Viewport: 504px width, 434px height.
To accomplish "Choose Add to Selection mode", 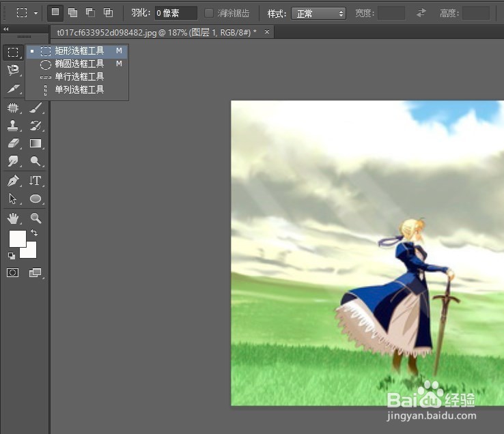I will pyautogui.click(x=73, y=13).
